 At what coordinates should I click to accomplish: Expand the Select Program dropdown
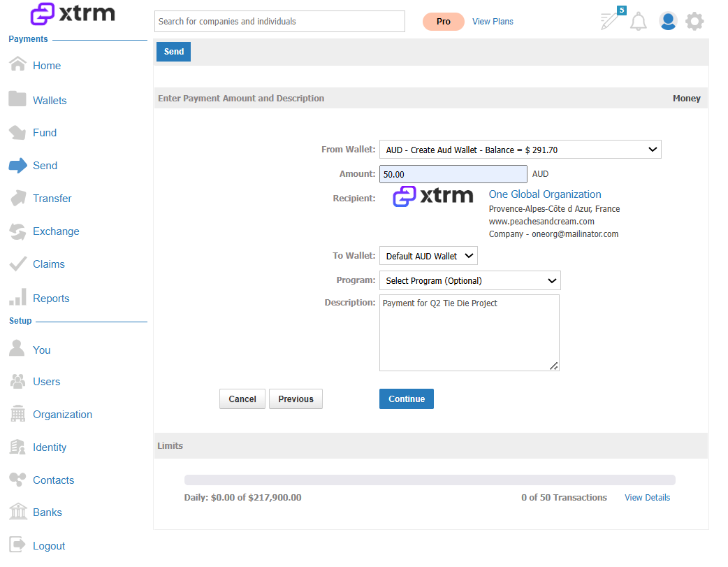tap(470, 281)
